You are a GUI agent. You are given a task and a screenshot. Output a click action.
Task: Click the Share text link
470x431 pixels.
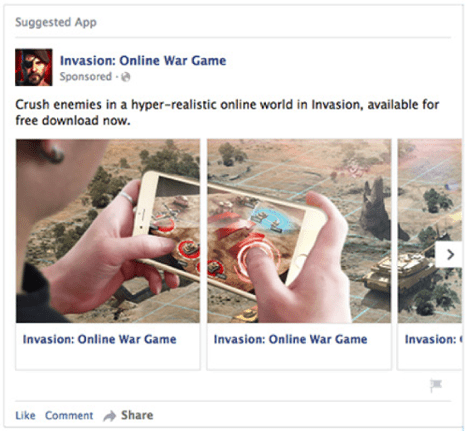(137, 415)
